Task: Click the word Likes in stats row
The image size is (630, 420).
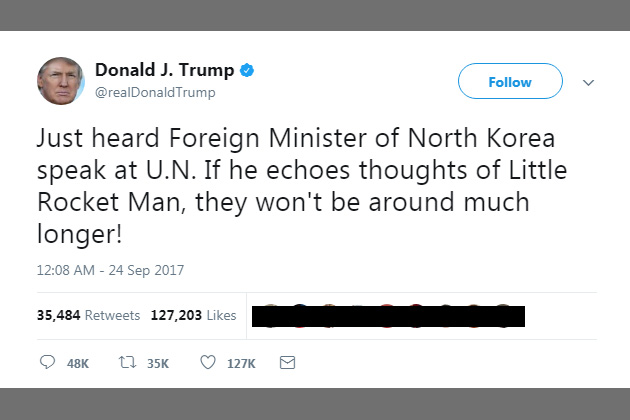Action: [x=221, y=316]
